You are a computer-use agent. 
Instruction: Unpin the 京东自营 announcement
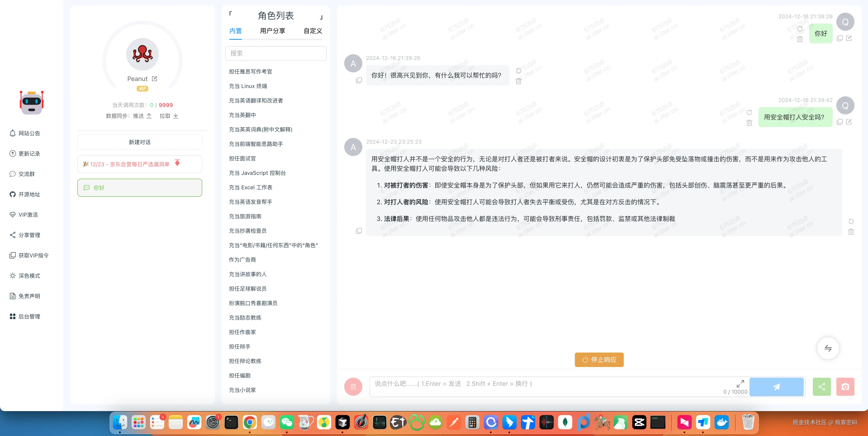point(177,163)
